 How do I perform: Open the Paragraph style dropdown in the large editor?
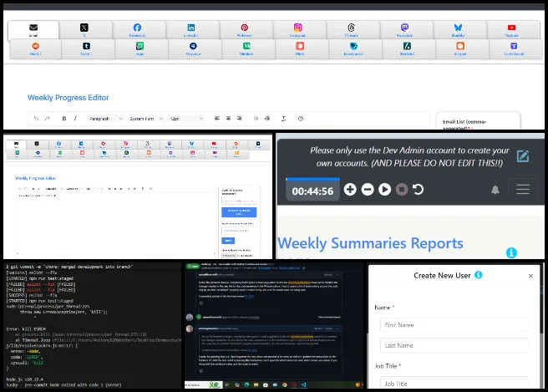(105, 119)
